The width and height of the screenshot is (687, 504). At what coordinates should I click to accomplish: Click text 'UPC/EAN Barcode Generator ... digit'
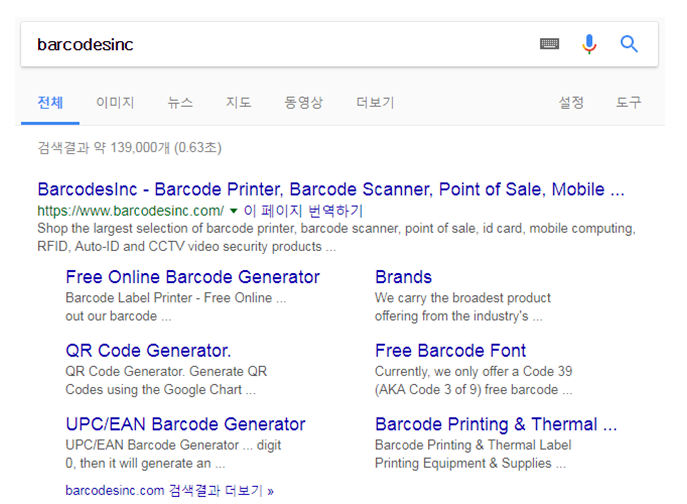(173, 445)
